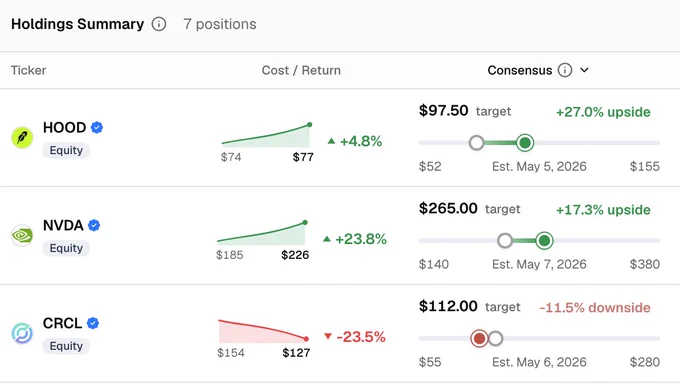Click the Holdings Summary info icon

click(159, 24)
